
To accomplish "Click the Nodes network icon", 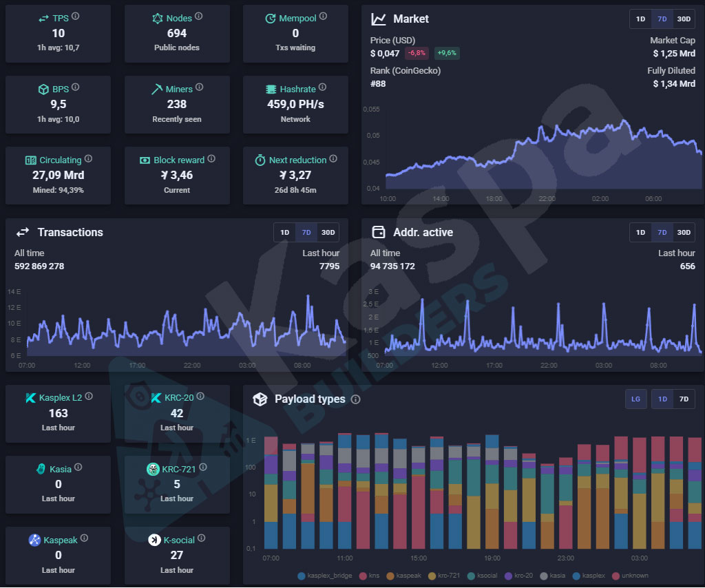I will (158, 19).
